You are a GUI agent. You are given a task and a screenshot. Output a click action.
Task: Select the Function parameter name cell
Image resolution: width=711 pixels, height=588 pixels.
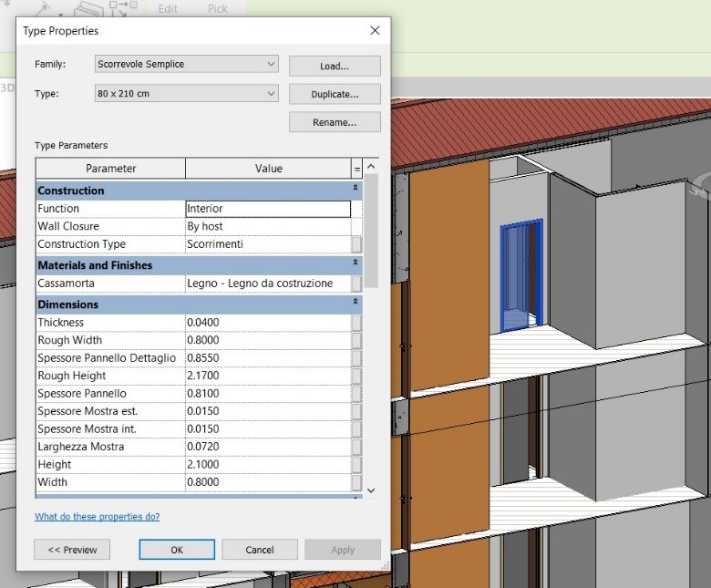coord(110,209)
